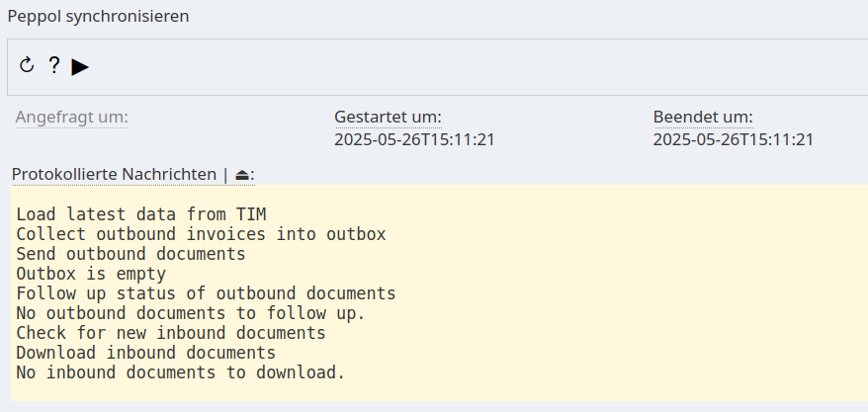Click the 'Peppol synchronisieren' panel title

(x=99, y=17)
